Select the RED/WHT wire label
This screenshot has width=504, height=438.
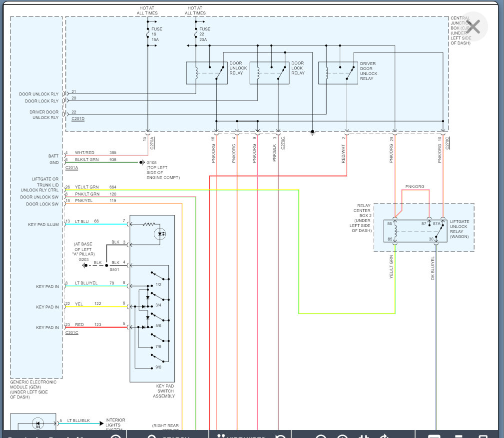[x=344, y=153]
